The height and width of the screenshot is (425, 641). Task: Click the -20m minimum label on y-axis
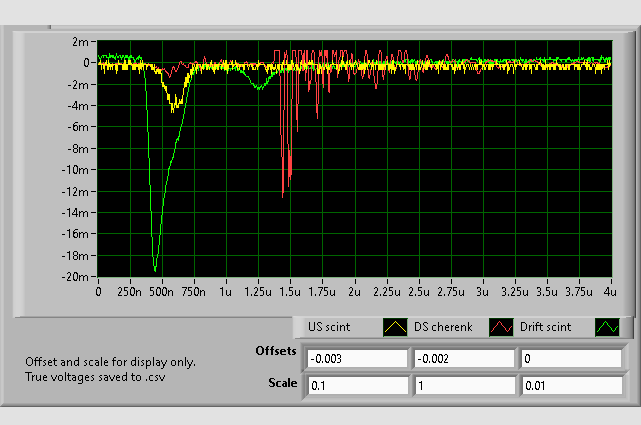[76, 277]
